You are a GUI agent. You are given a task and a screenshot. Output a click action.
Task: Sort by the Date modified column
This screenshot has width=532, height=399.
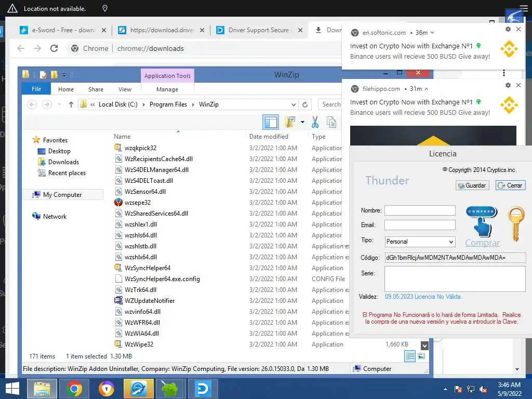click(x=269, y=137)
